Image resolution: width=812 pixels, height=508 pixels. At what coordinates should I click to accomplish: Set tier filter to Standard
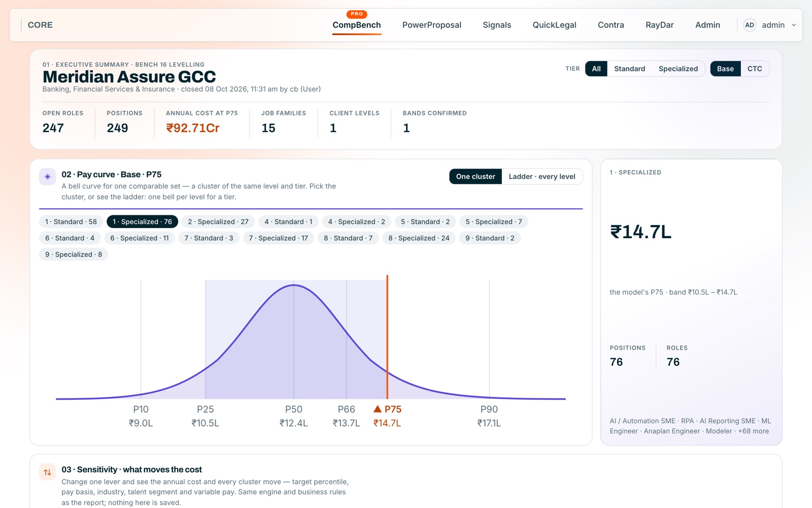pyautogui.click(x=630, y=69)
